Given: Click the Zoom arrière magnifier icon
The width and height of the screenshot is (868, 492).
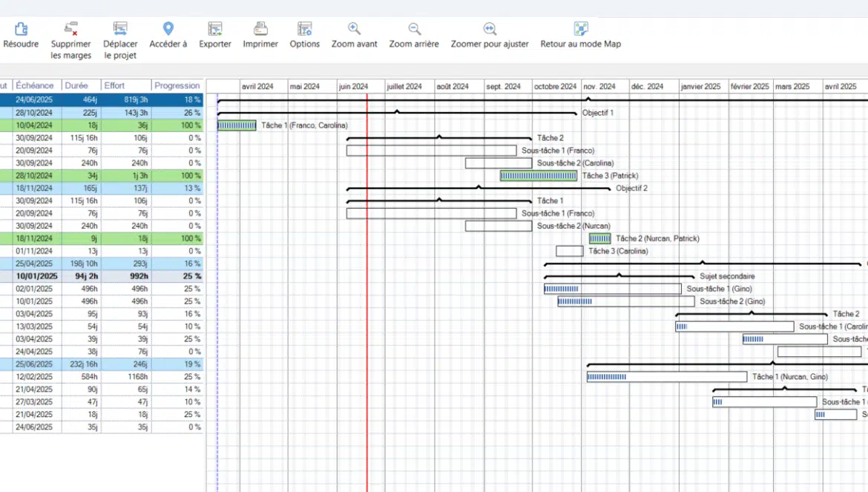Looking at the screenshot, I should click(415, 29).
